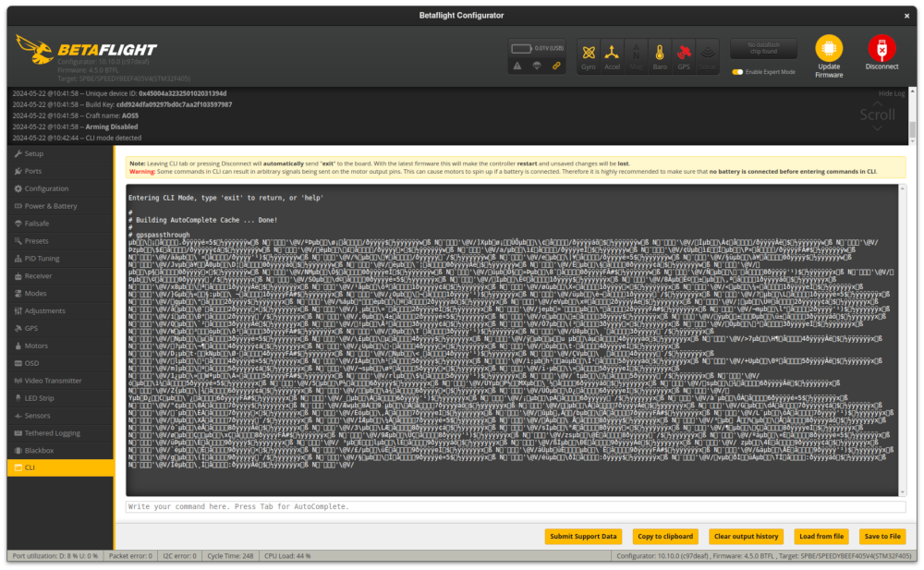Click the 'CPU Load: 44 %' status entry
Viewport: 924px width, 570px height.
click(287, 556)
